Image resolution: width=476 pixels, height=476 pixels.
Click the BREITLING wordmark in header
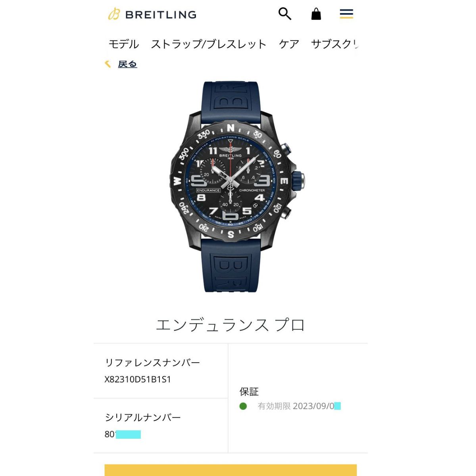tap(161, 15)
